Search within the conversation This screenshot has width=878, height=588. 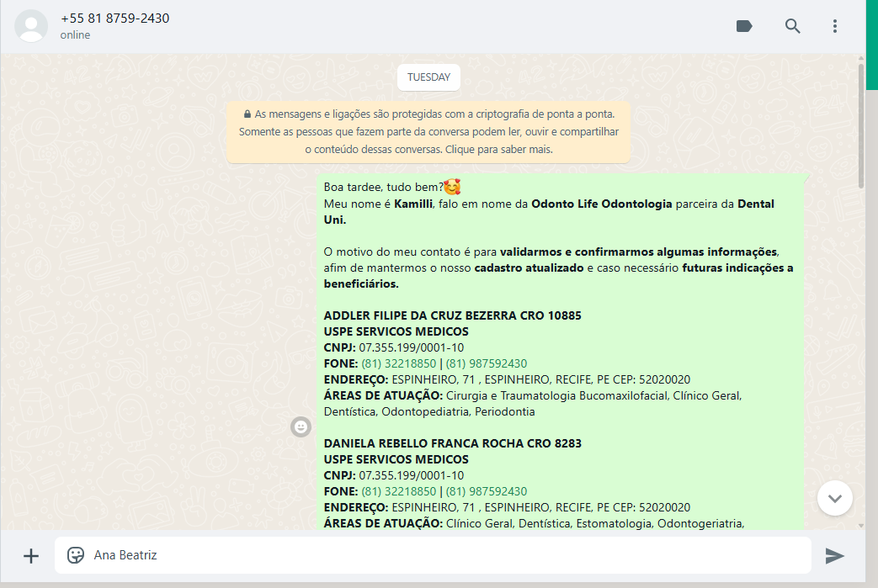pos(792,26)
